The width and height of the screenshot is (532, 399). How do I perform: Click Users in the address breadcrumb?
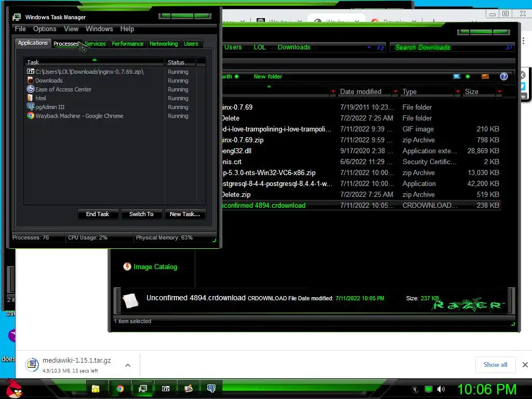point(233,47)
